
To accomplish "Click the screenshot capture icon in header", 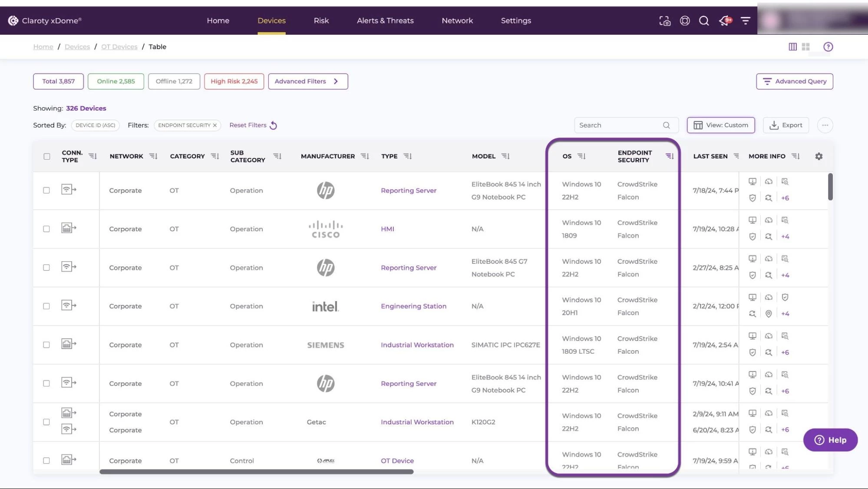I will point(665,20).
